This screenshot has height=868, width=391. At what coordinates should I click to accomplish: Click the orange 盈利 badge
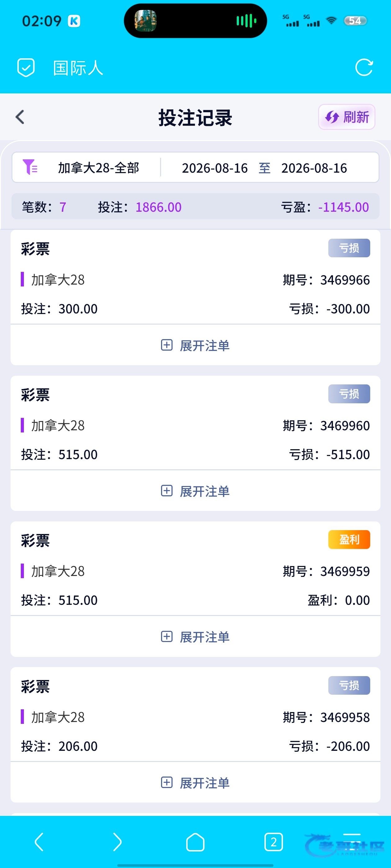(x=349, y=539)
